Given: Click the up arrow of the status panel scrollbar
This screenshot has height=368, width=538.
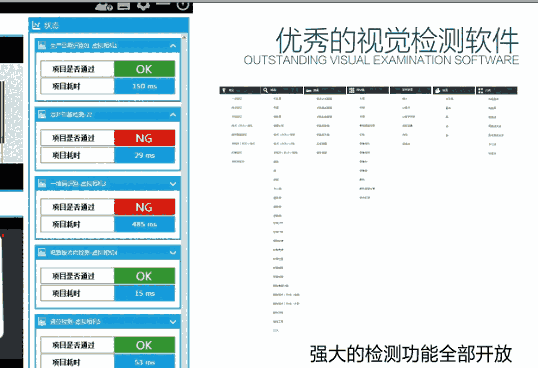Looking at the screenshot, I should pos(184,37).
